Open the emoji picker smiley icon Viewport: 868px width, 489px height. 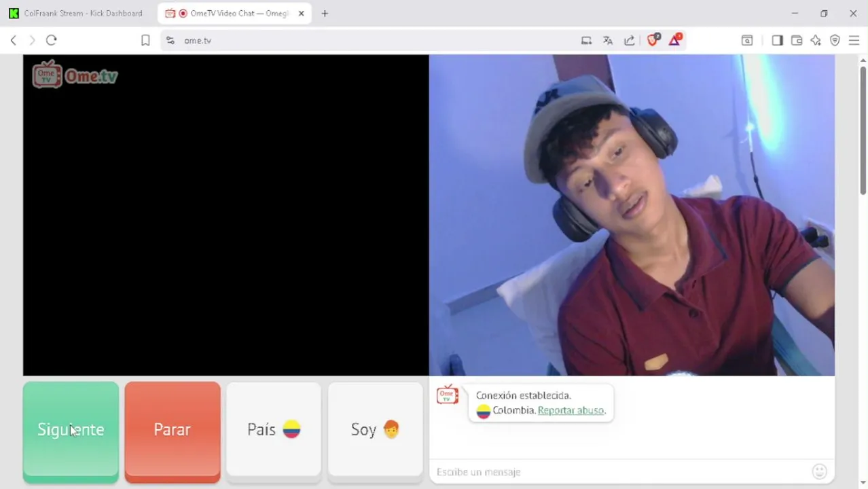coord(820,471)
